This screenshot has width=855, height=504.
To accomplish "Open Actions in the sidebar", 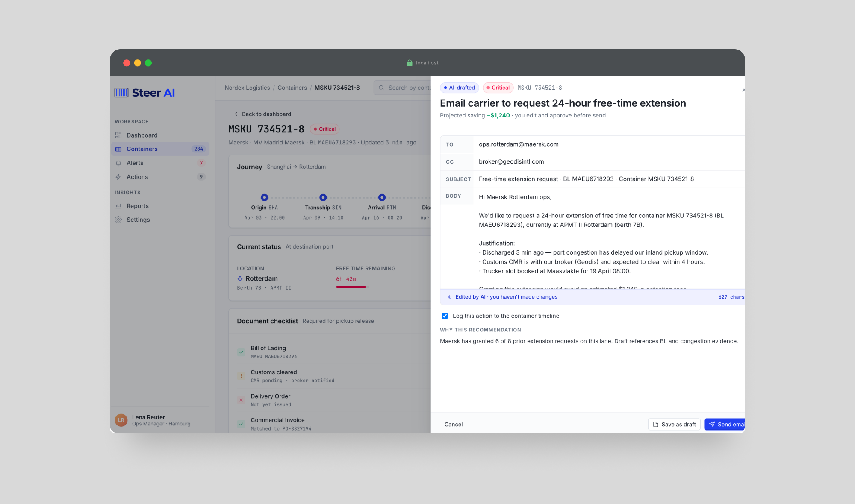I will tap(159, 177).
